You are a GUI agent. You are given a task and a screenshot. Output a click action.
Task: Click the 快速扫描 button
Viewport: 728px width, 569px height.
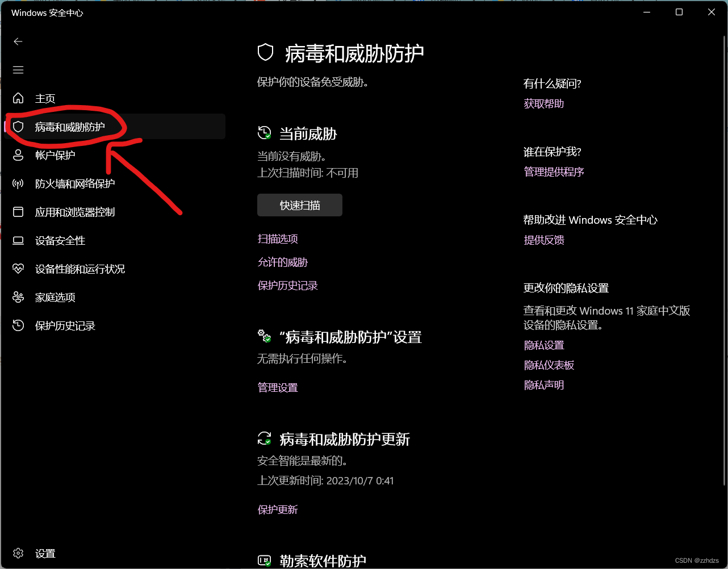300,205
